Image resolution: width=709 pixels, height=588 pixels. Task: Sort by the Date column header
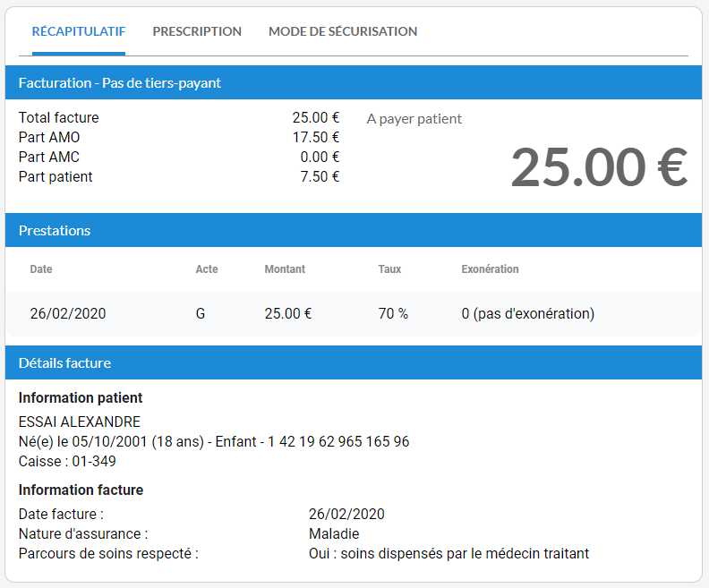pyautogui.click(x=41, y=269)
